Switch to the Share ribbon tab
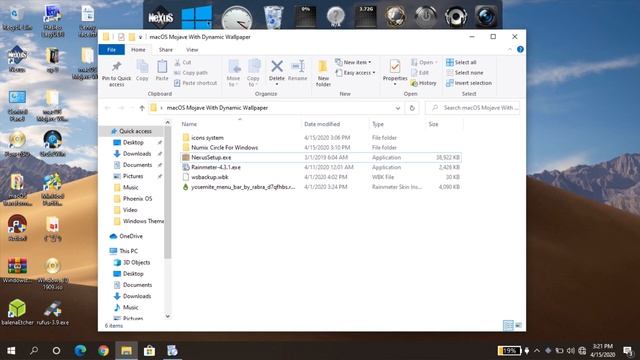 [x=166, y=50]
